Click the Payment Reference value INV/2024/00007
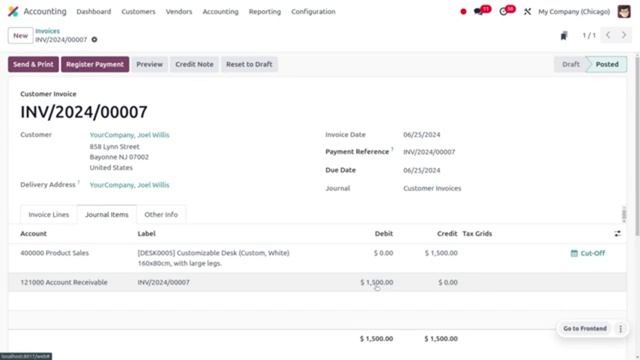 coord(429,152)
